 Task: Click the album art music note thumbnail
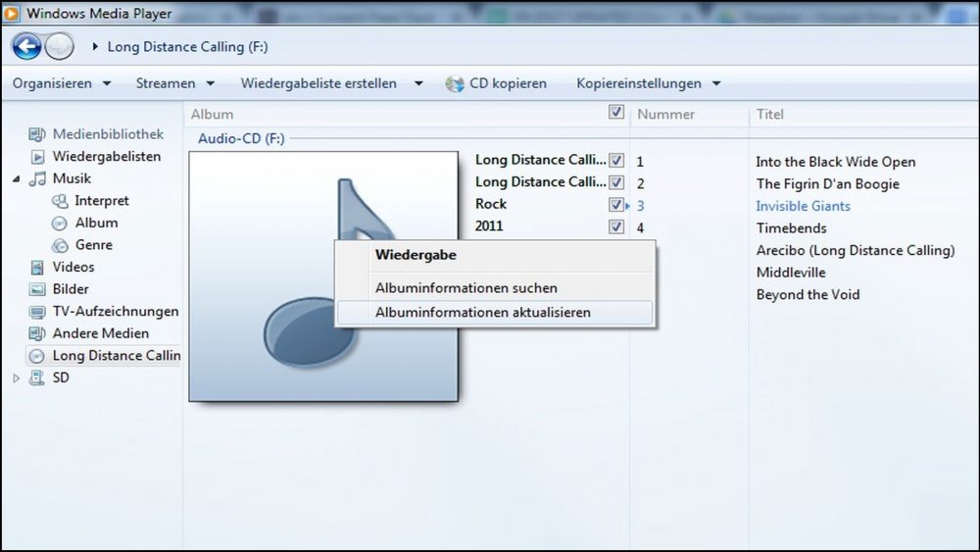tap(323, 276)
